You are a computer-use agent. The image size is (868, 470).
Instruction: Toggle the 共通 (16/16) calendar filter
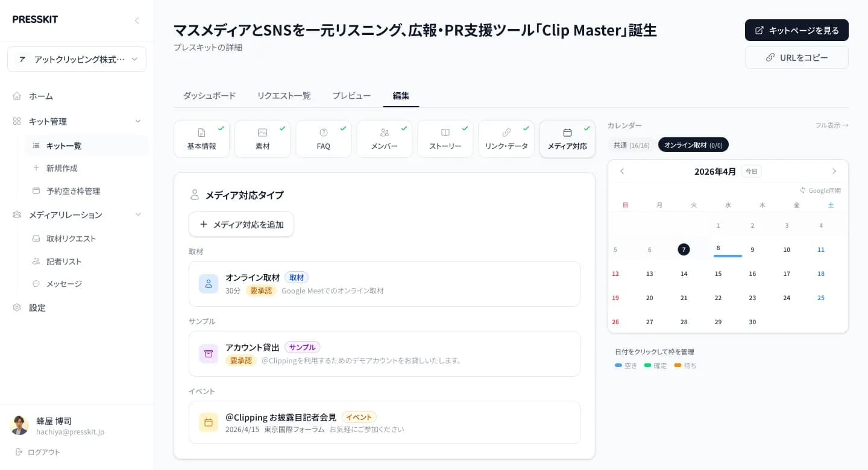coord(632,145)
